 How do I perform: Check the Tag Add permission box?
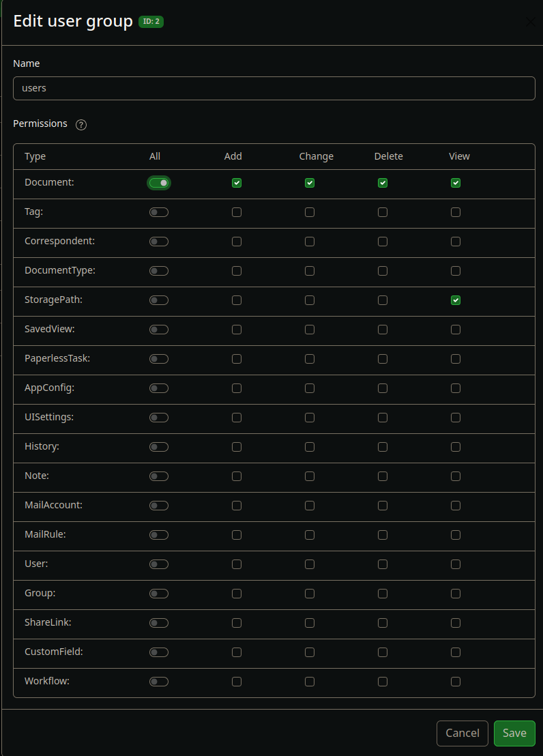pos(237,212)
